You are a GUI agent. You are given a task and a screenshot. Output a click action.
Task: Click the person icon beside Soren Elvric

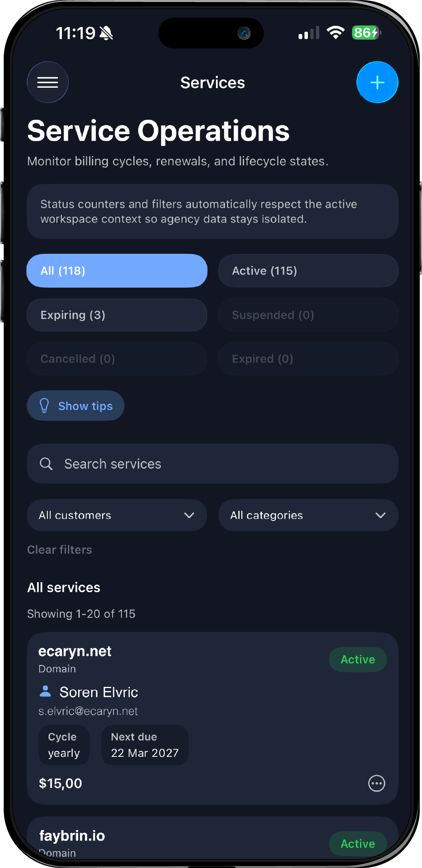pos(46,692)
